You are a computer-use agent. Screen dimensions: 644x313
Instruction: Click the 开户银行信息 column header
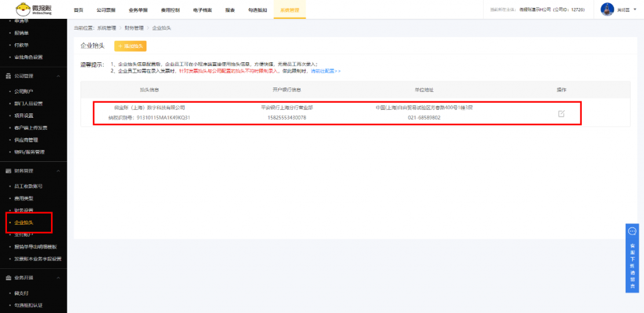click(x=287, y=89)
